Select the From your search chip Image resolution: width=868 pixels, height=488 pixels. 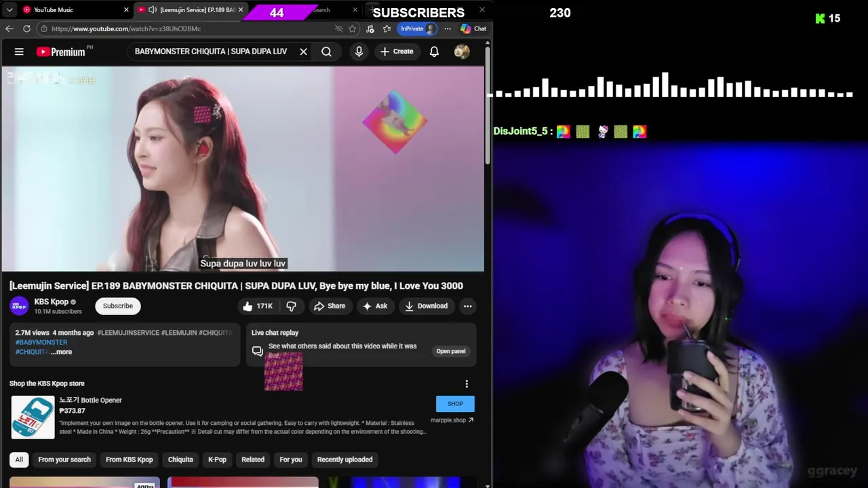[x=64, y=460]
